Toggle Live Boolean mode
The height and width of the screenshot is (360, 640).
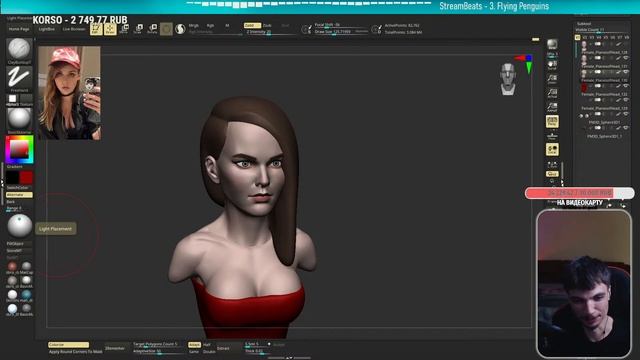point(74,29)
